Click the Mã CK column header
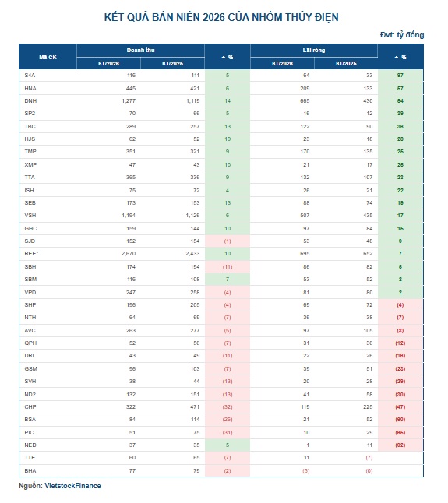Screen dimensions: 448x503 click(x=48, y=57)
